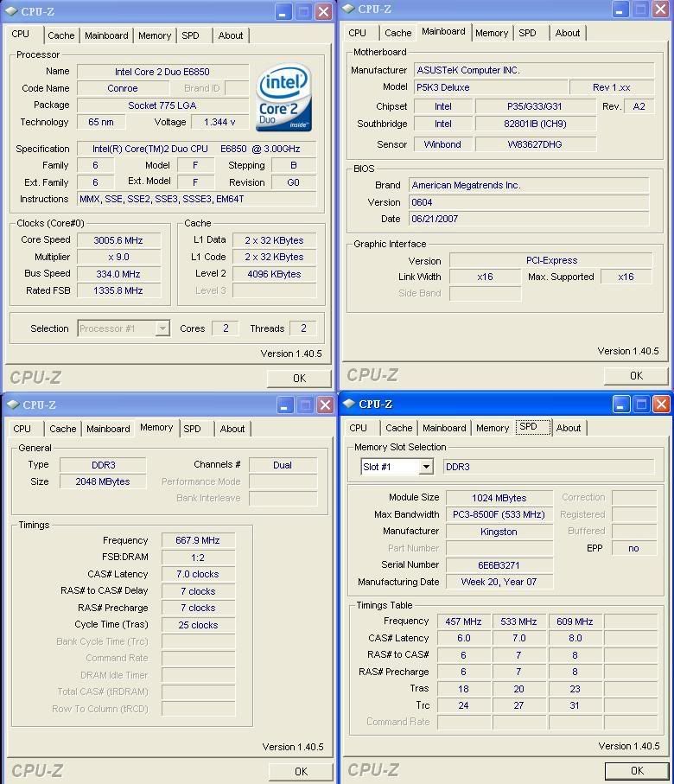The width and height of the screenshot is (674, 784).
Task: Select Cache tab in Mainboard window
Action: (x=398, y=33)
